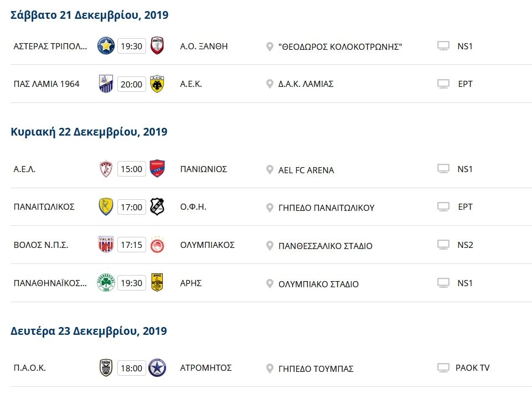Click the Atromitos blue star crest
Screen dimensions: 532x399
[157, 368]
